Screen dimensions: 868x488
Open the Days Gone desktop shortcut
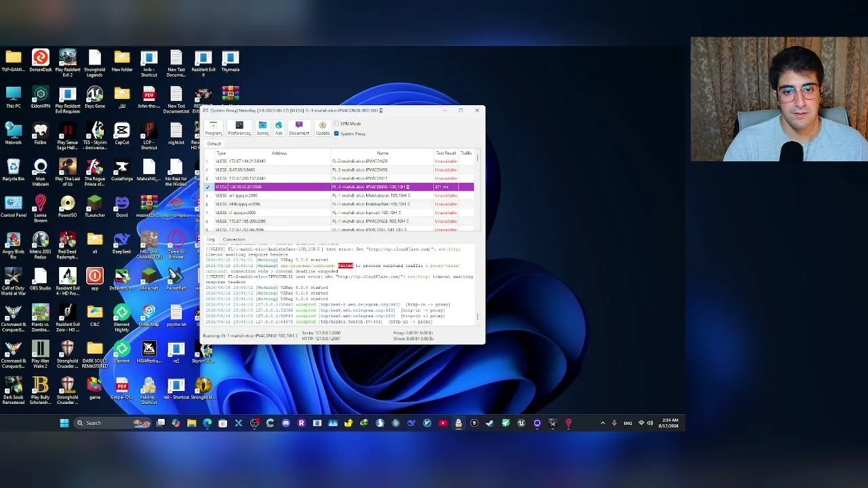[x=94, y=97]
